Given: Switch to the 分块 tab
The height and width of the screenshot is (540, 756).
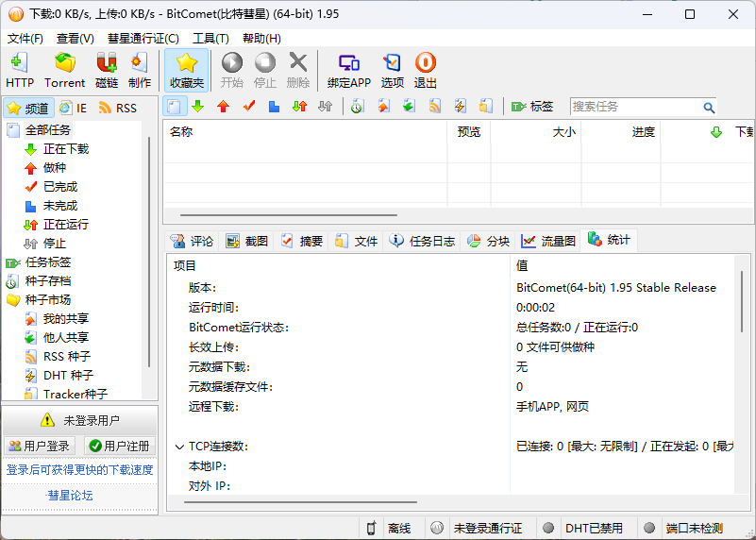Looking at the screenshot, I should pyautogui.click(x=488, y=241).
